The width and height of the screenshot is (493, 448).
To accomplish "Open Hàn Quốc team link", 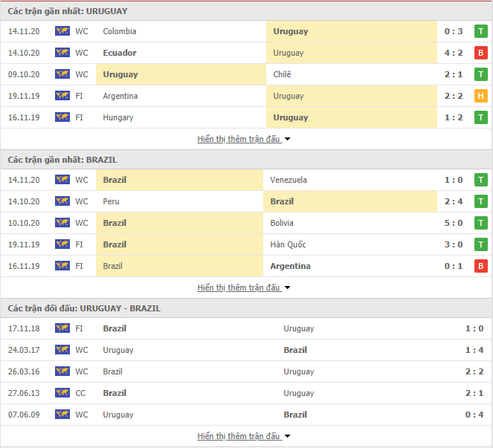I will click(288, 244).
